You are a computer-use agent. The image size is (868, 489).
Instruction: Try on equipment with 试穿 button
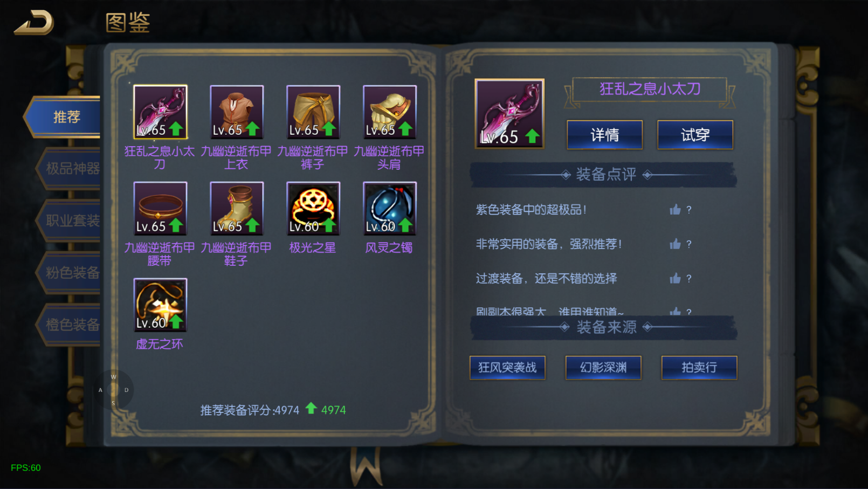click(695, 135)
